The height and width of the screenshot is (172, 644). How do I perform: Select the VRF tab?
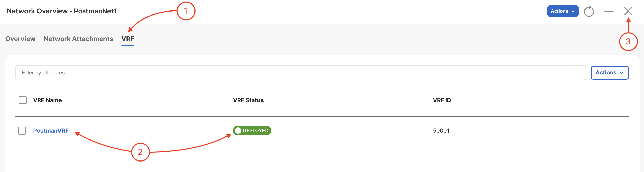pos(128,39)
